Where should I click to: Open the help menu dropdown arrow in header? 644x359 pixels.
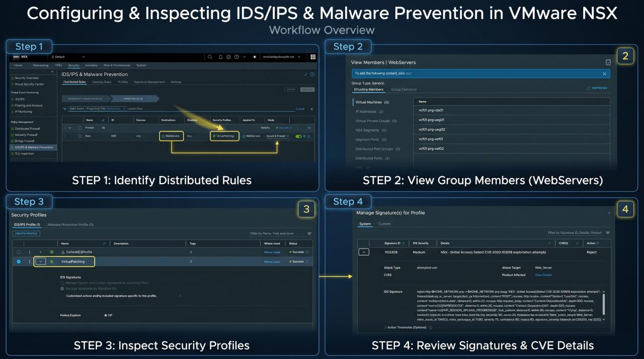coord(244,57)
